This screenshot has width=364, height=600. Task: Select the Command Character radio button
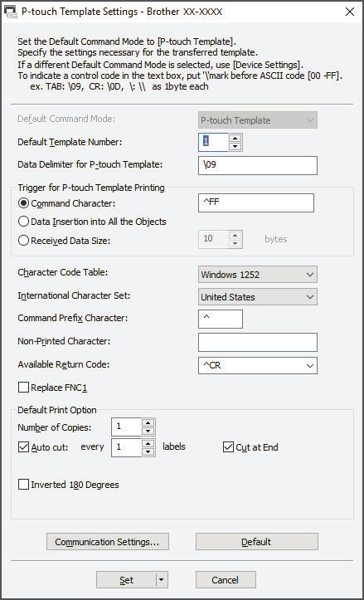23,203
